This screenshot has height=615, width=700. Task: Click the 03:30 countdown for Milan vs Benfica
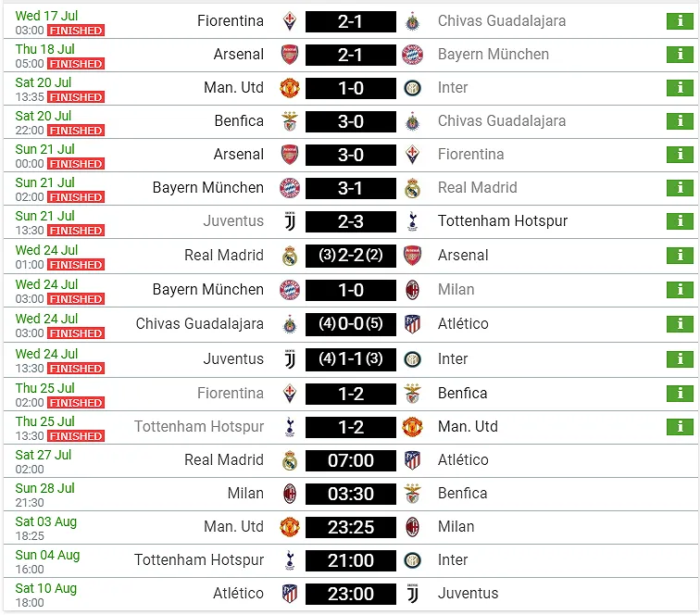click(351, 494)
